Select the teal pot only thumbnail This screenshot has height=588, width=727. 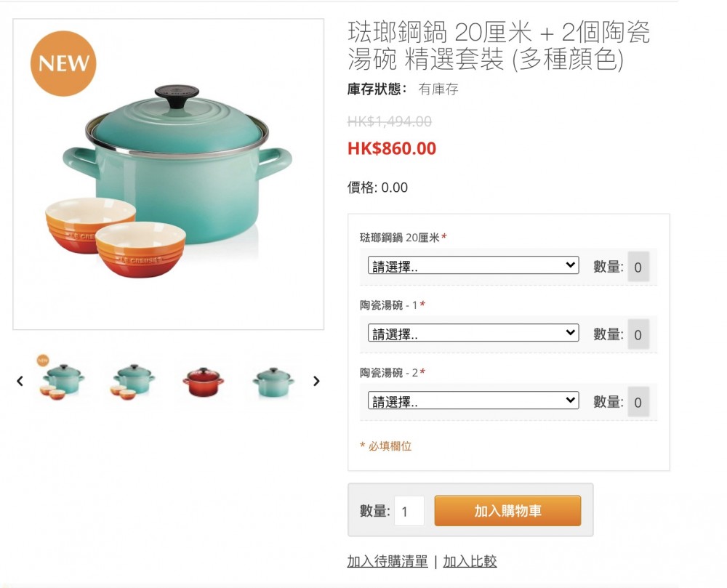[273, 382]
